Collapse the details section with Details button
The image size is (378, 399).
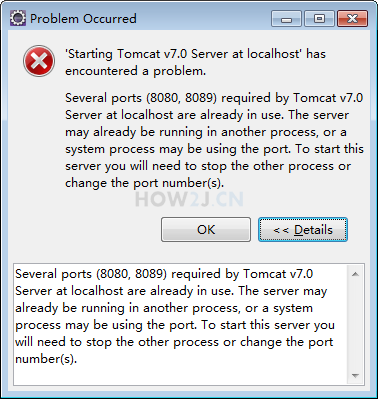click(303, 230)
